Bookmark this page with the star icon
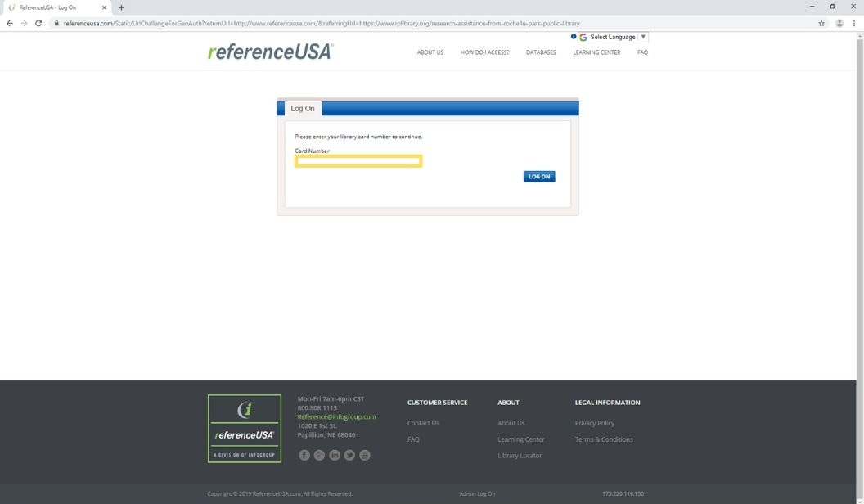 pyautogui.click(x=821, y=23)
